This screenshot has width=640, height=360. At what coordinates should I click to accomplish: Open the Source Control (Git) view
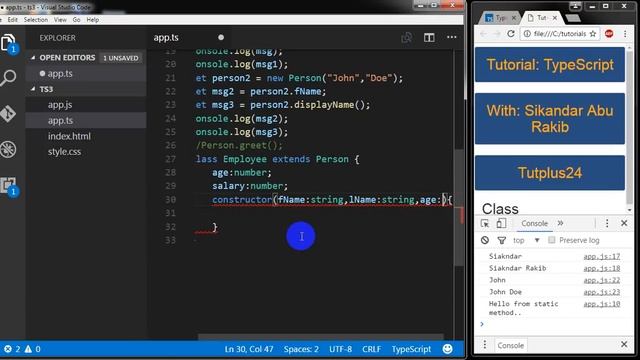8,113
